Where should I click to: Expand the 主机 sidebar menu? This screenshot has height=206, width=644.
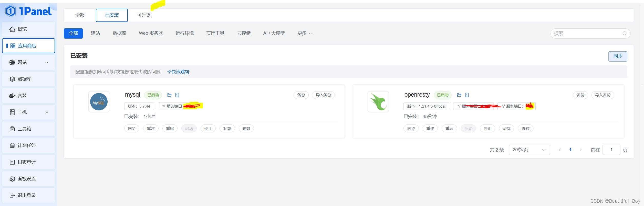[x=28, y=112]
